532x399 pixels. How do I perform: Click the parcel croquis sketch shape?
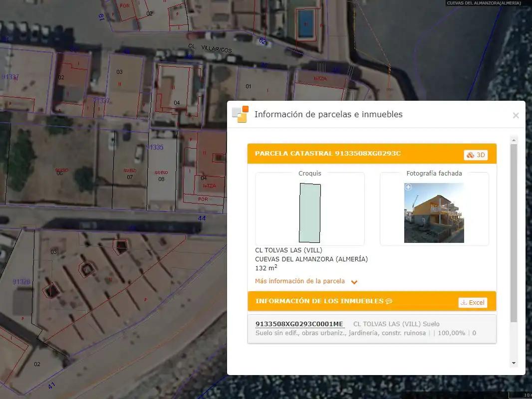pos(310,213)
